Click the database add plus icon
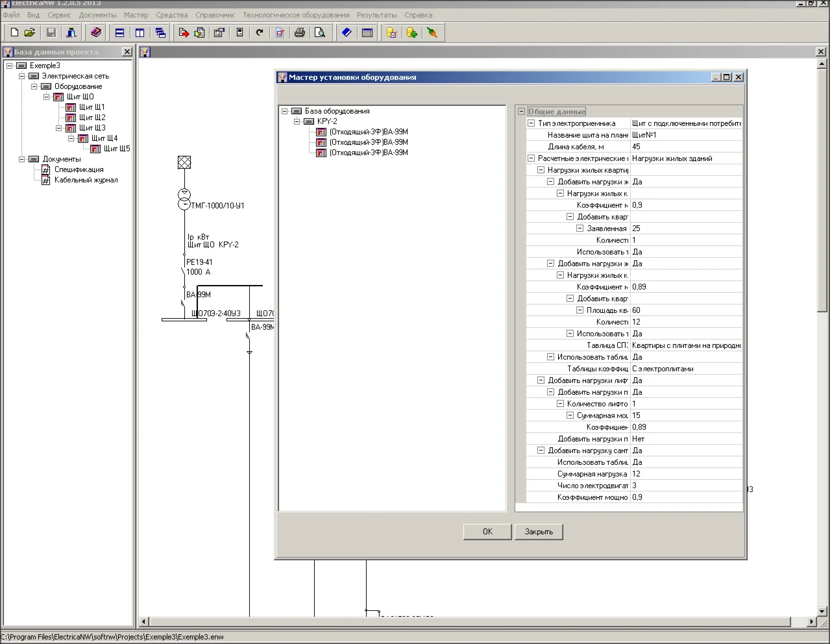This screenshot has width=830, height=644. pyautogui.click(x=411, y=32)
